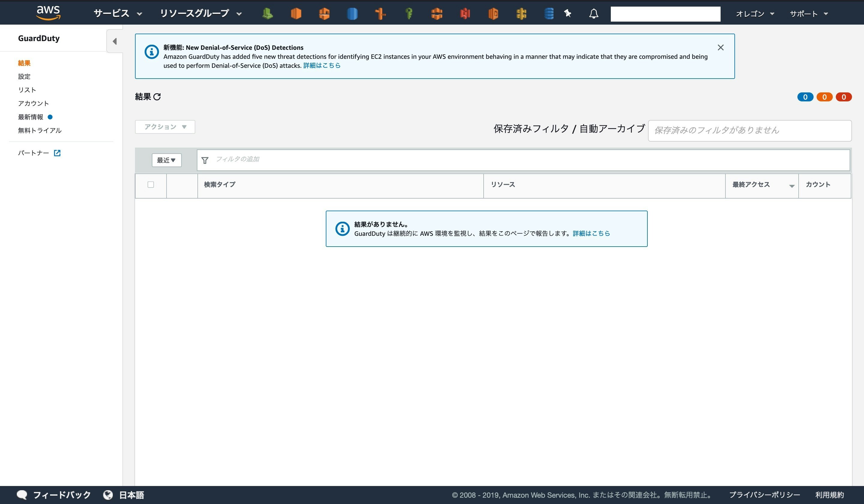864x504 pixels.
Task: Click the blue dot beside 最新情報
Action: tap(50, 117)
